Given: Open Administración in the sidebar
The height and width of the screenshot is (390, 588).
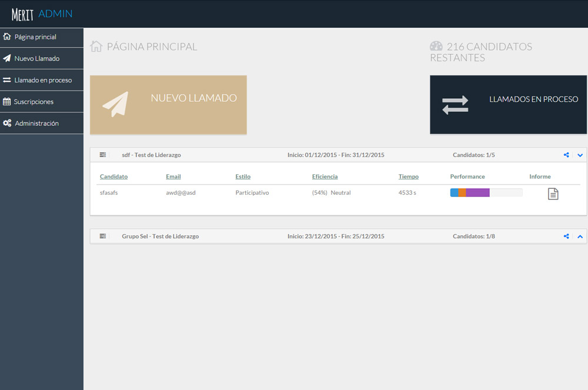Looking at the screenshot, I should (36, 124).
